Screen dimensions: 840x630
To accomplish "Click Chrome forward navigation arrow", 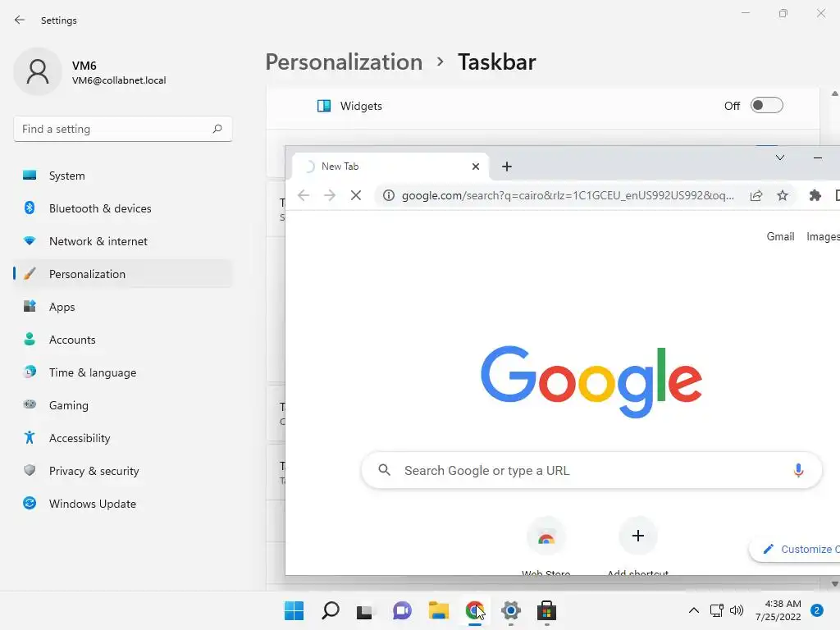I will pyautogui.click(x=330, y=195).
